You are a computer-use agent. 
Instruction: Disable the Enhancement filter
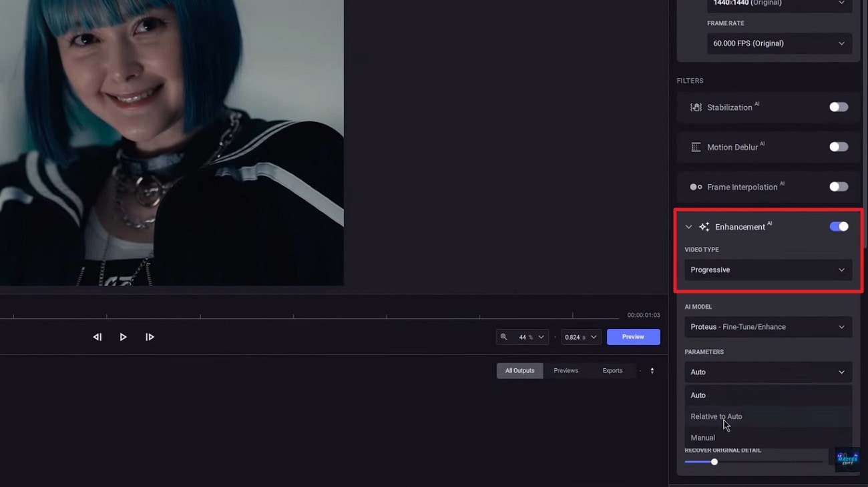coord(838,227)
